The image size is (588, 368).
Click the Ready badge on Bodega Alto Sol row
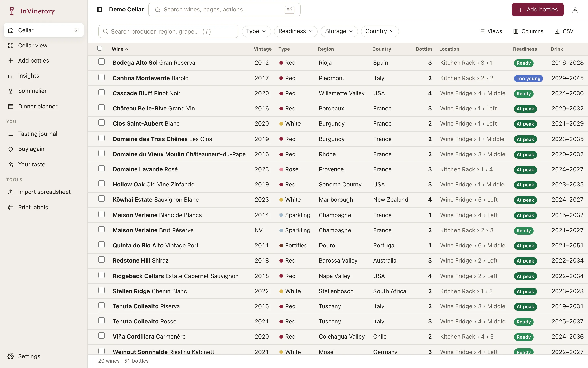pyautogui.click(x=524, y=63)
